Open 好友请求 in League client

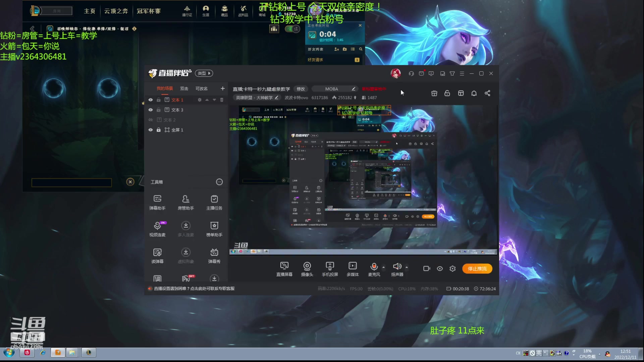click(x=315, y=60)
